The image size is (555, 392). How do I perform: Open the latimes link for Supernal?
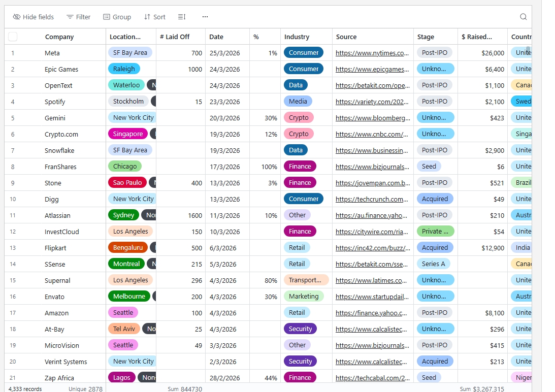point(371,281)
